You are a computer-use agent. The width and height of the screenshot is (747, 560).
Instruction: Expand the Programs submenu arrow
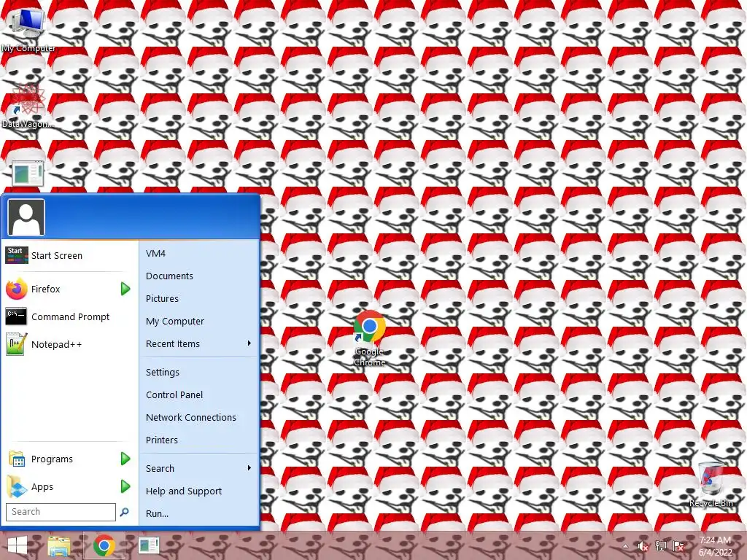click(125, 459)
